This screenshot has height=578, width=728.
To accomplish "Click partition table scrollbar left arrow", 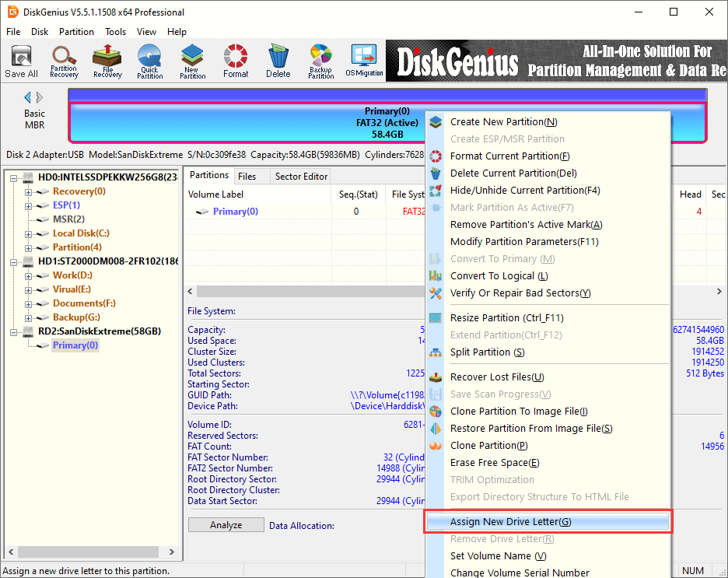I will pyautogui.click(x=190, y=292).
